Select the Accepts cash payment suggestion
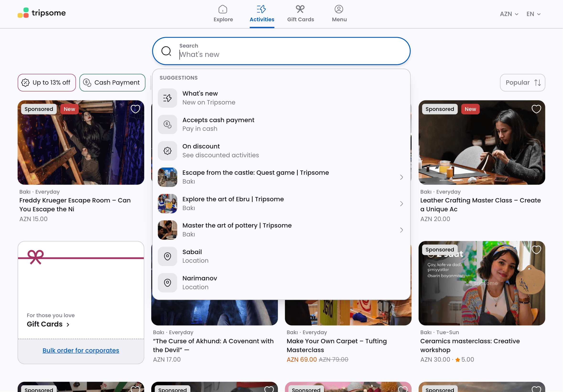 click(281, 124)
